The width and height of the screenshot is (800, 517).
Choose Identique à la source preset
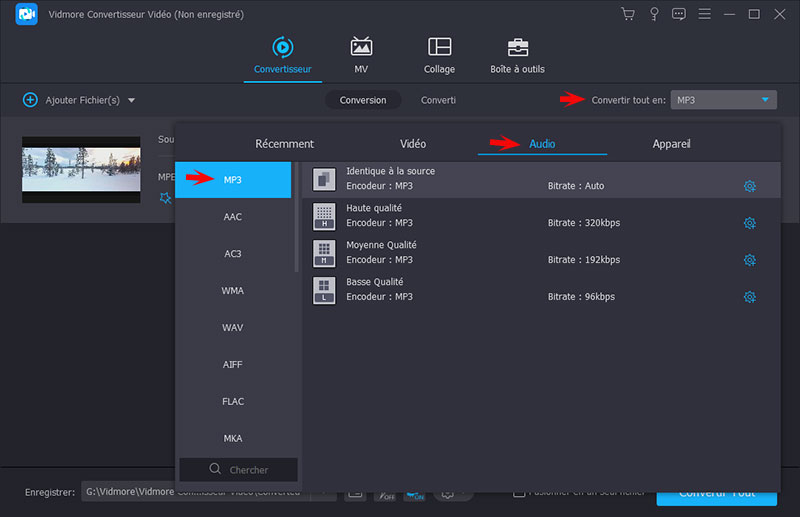point(541,180)
